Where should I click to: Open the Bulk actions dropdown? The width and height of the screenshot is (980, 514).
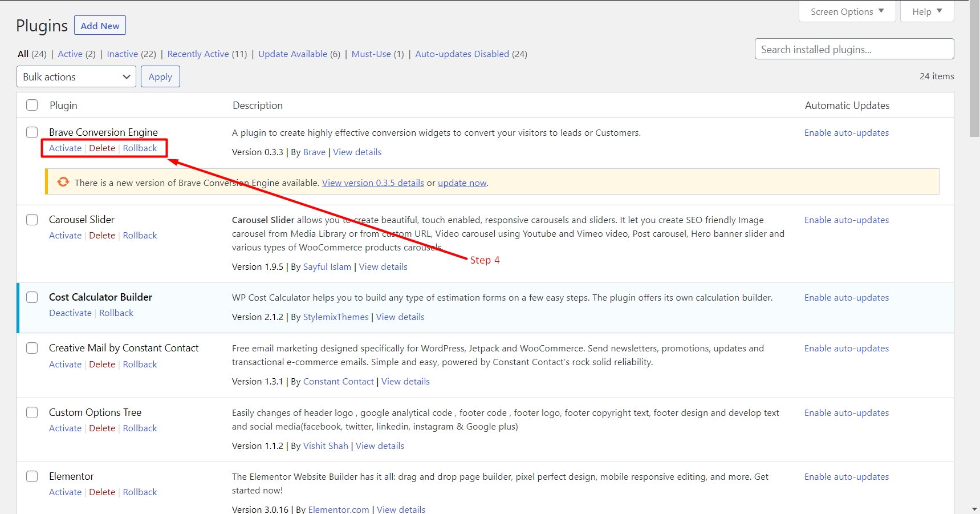click(76, 76)
